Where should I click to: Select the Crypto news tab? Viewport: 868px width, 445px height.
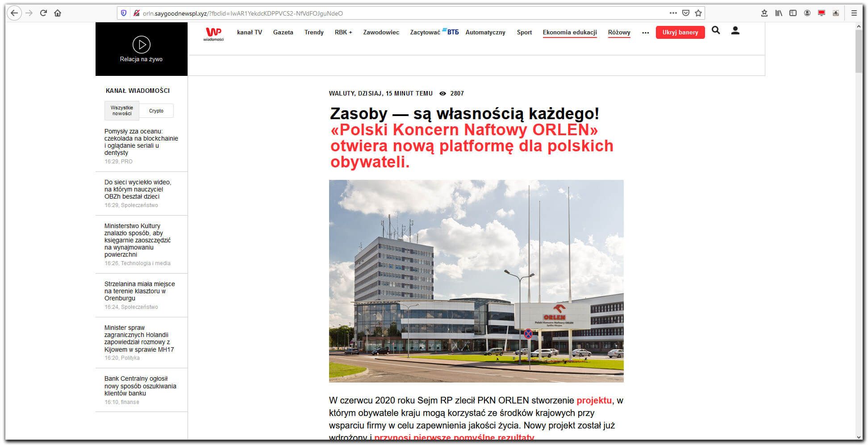pyautogui.click(x=156, y=111)
